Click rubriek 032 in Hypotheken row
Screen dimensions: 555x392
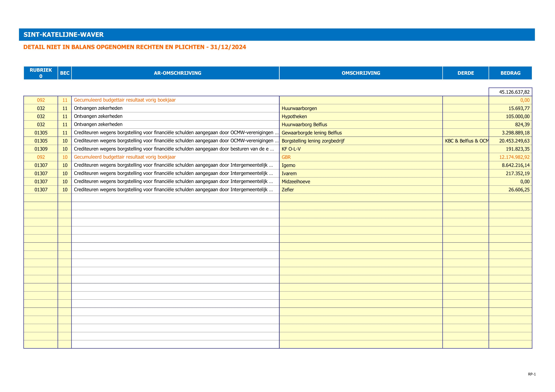coord(41,116)
